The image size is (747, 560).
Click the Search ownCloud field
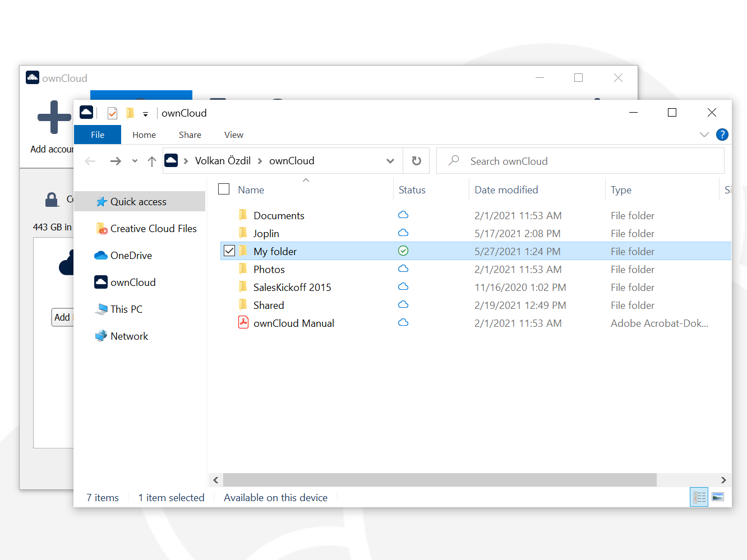580,161
